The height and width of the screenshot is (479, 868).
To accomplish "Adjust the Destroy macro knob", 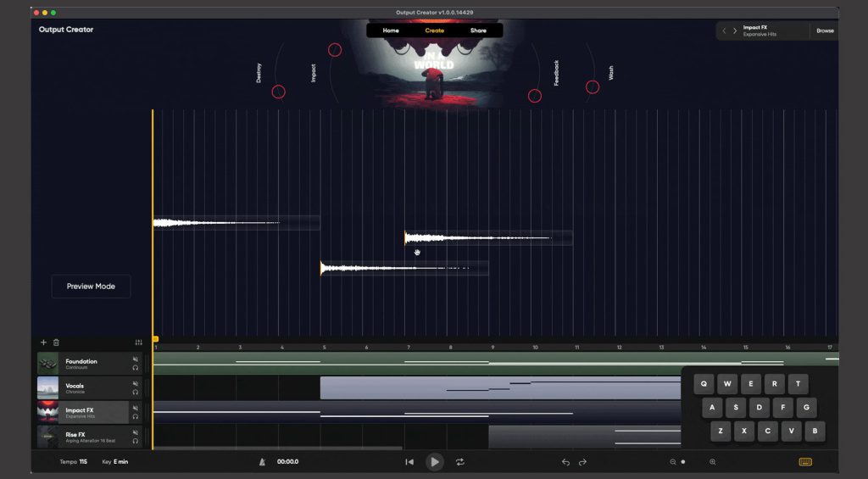I will [278, 92].
